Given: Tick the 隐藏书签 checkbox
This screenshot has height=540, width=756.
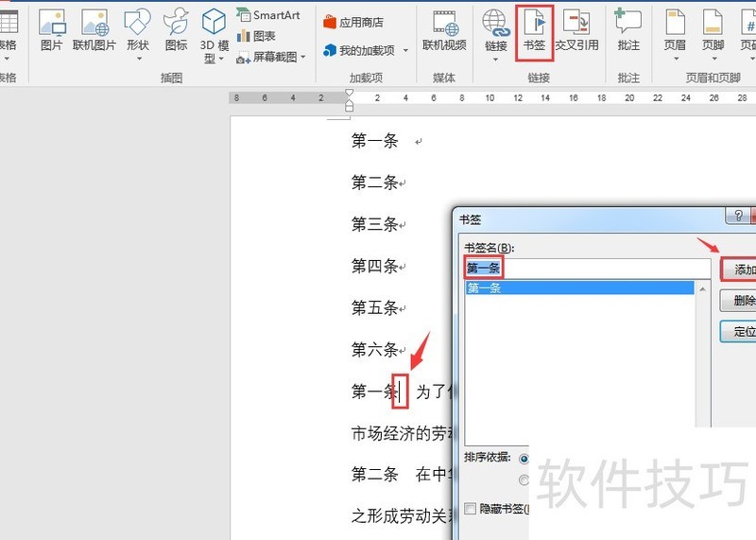Looking at the screenshot, I should click(470, 509).
